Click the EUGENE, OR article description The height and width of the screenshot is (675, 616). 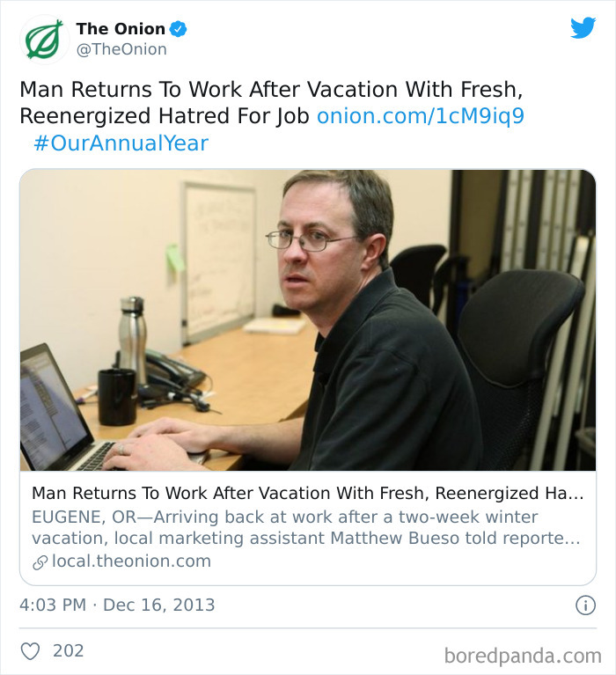[305, 527]
